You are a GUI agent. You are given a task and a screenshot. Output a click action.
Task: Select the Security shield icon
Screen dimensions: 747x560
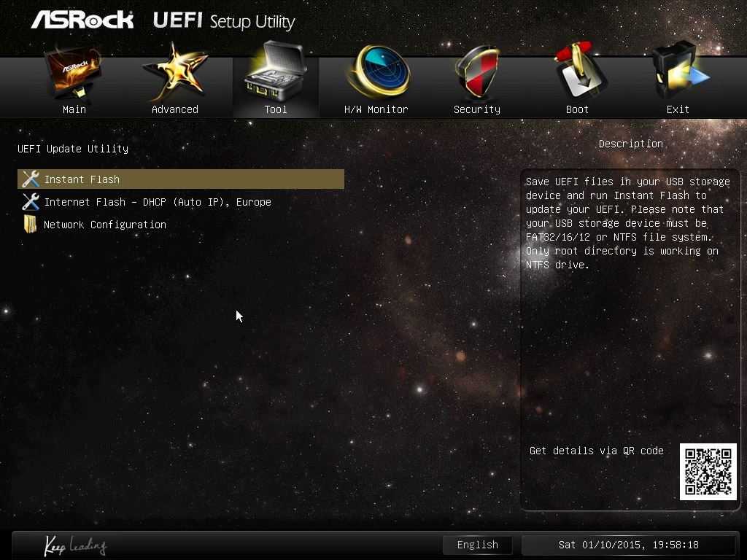tap(477, 71)
